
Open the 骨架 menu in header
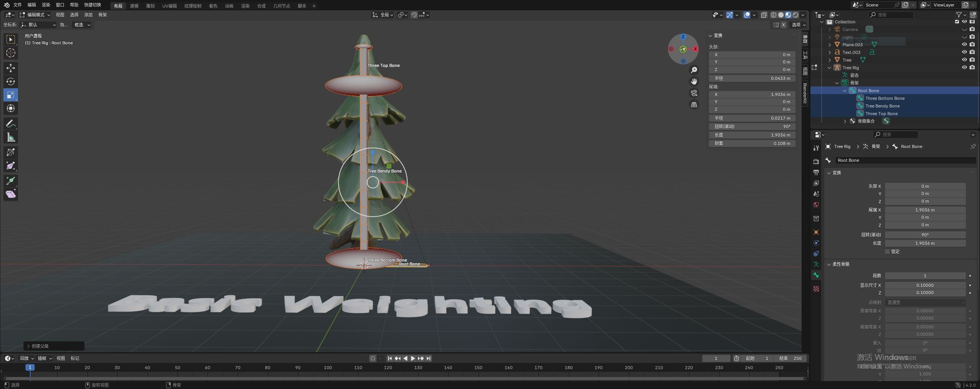coord(103,15)
